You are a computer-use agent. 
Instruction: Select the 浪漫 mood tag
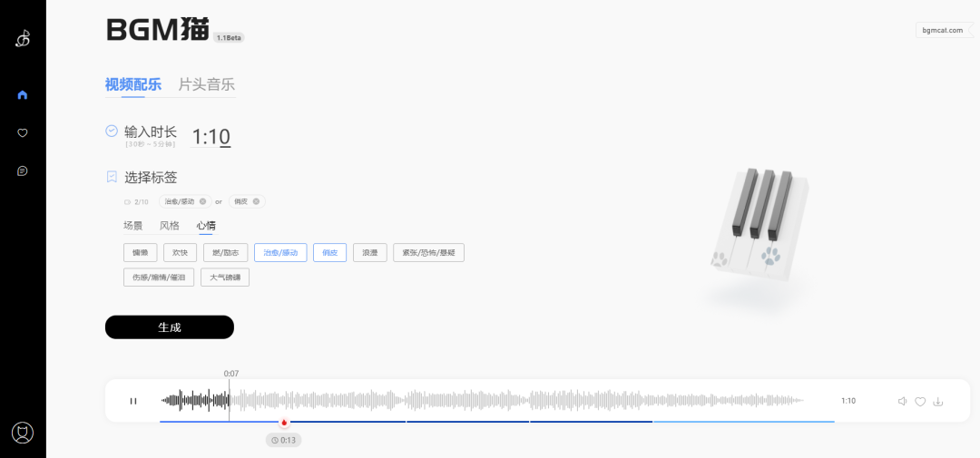coord(370,252)
